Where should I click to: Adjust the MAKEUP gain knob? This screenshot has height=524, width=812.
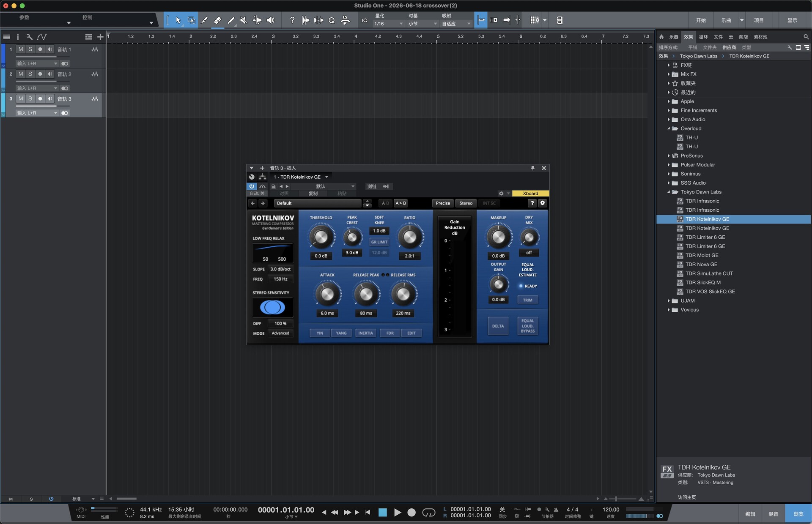pyautogui.click(x=498, y=237)
